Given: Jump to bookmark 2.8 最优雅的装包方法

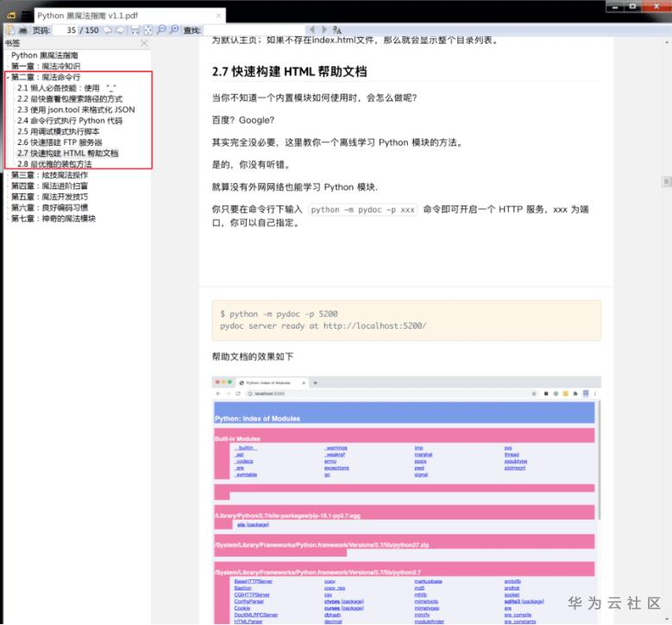Looking at the screenshot, I should coord(54,164).
